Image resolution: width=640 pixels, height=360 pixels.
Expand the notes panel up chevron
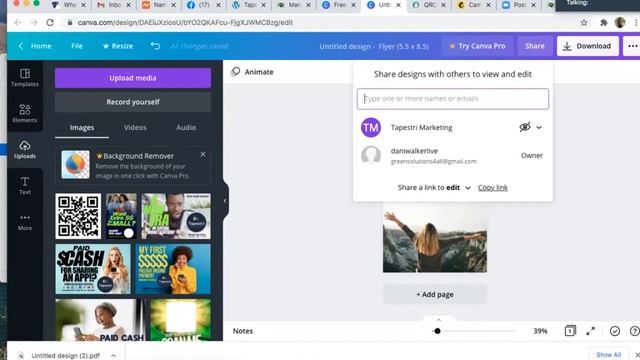click(x=439, y=320)
